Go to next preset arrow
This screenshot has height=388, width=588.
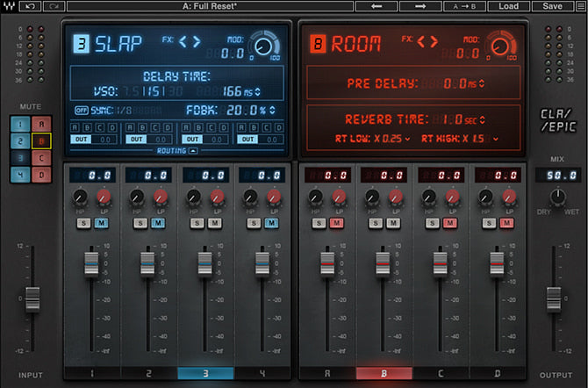[x=420, y=6]
